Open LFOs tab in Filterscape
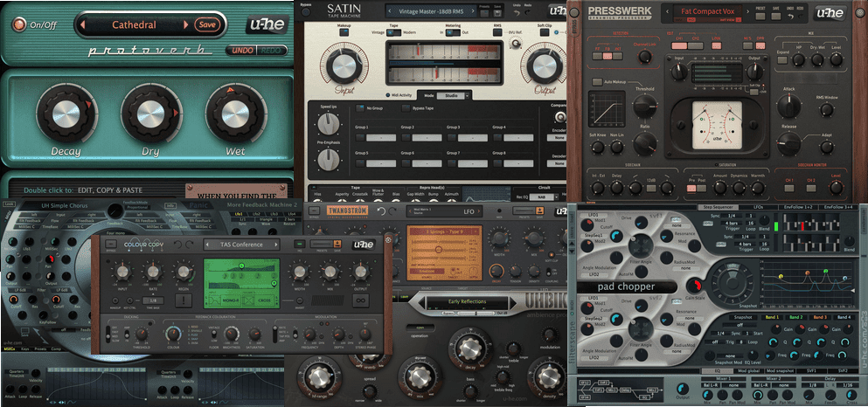868x407 pixels. pos(758,207)
